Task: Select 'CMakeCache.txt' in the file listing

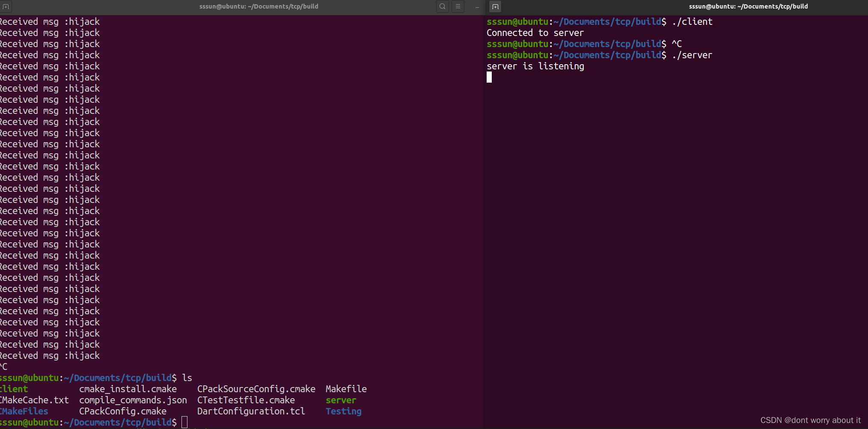Action: pyautogui.click(x=34, y=400)
